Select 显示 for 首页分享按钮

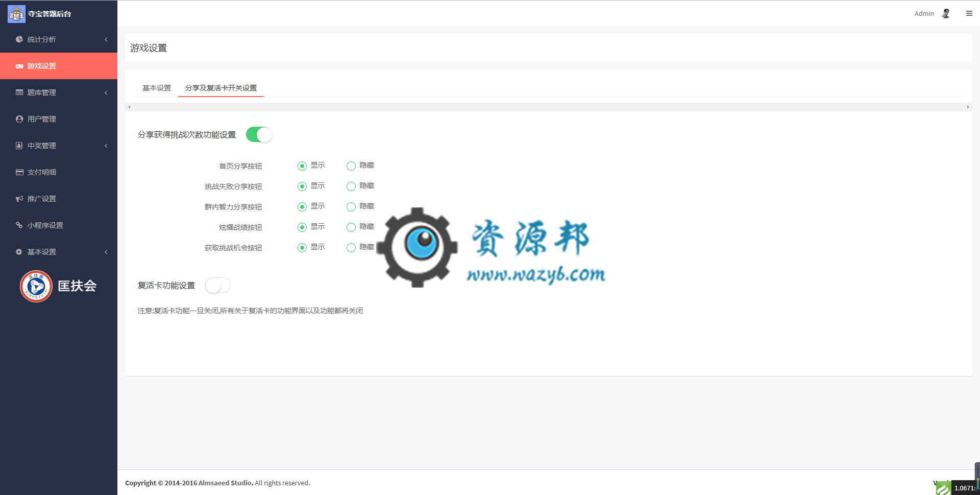point(302,166)
